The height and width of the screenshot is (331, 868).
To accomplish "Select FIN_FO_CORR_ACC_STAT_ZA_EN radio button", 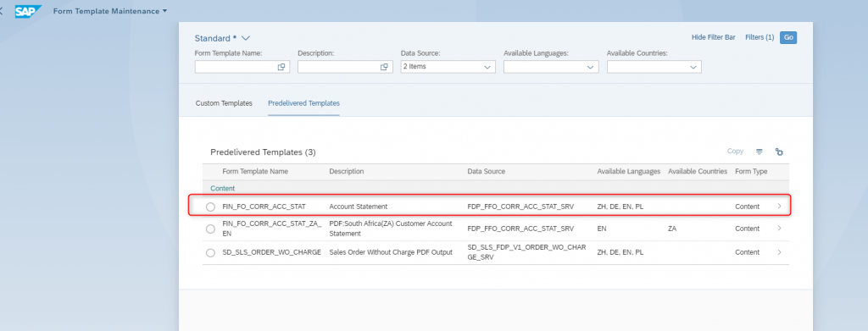I will click(x=210, y=229).
